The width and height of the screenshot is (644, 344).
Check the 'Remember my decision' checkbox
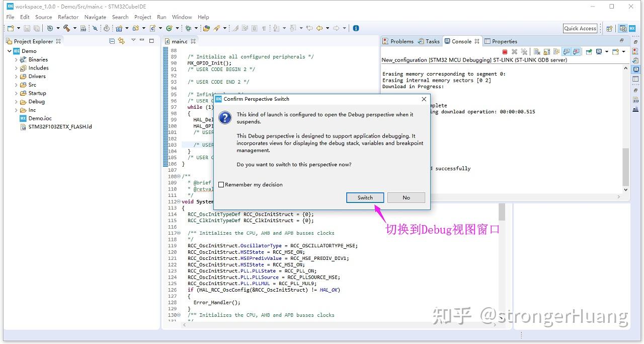[x=221, y=184]
